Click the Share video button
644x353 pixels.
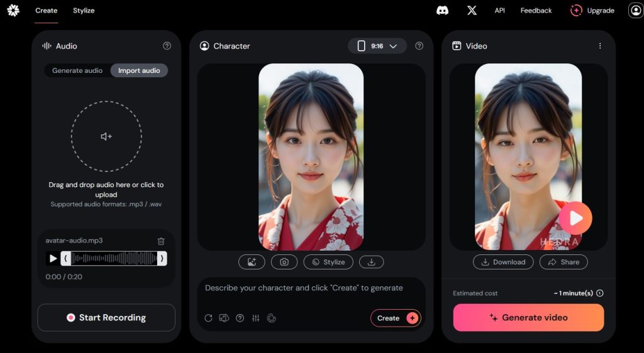tap(563, 262)
